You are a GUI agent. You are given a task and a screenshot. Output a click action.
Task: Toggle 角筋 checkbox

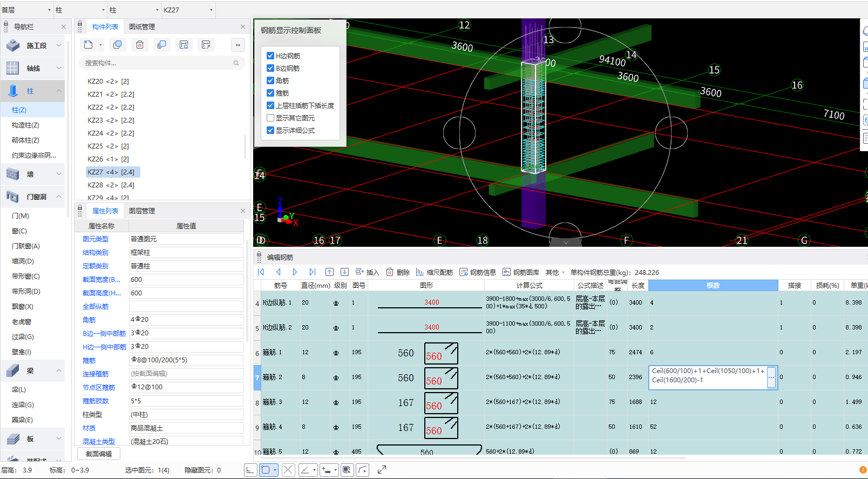tap(270, 80)
